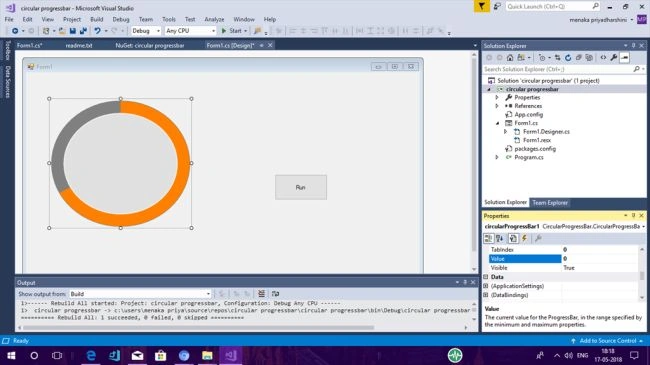Click the Undo toolbar icon
This screenshot has height=365, width=650.
[97, 31]
